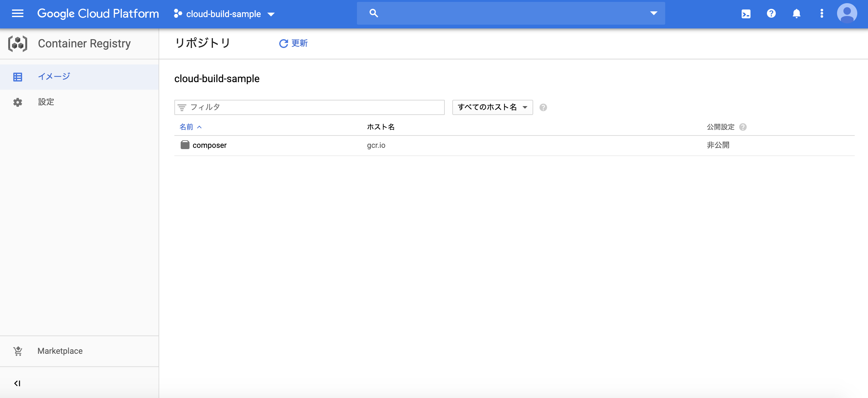Click the help icon beside hostname dropdown
This screenshot has height=398, width=868.
pos(543,107)
